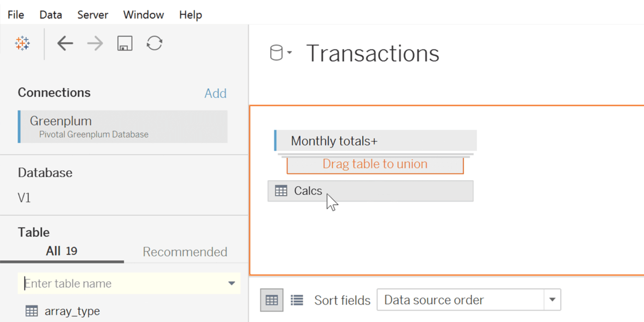This screenshot has height=322, width=644.
Task: Switch to grid metadata view
Action: click(x=272, y=299)
